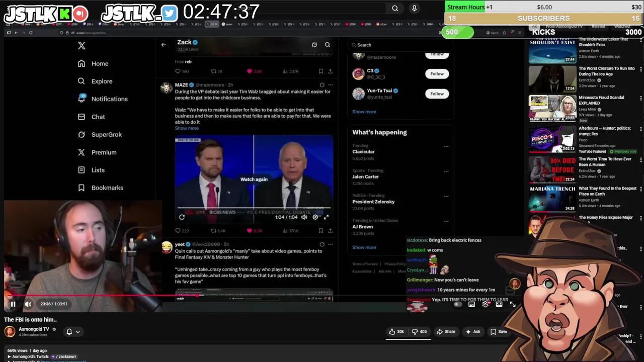Share the MAZE tweet via share icon

point(331,231)
